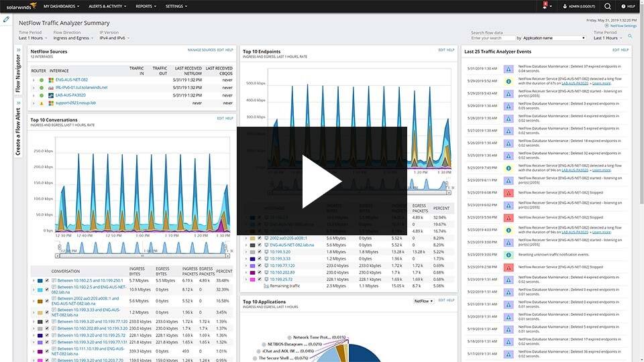The height and width of the screenshot is (362, 644).
Task: Uncheck conversation between 10.160.2.5 and 10.199.250.1
Action: click(x=47, y=281)
